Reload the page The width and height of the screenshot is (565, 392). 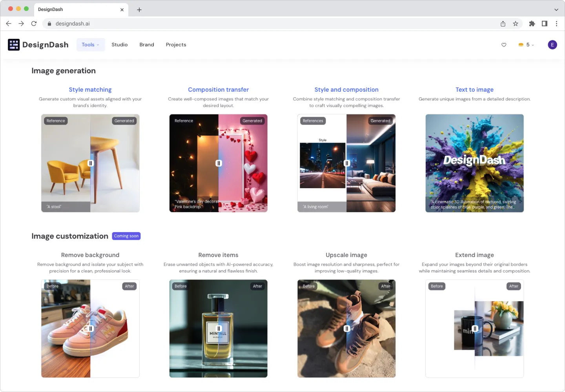[34, 24]
